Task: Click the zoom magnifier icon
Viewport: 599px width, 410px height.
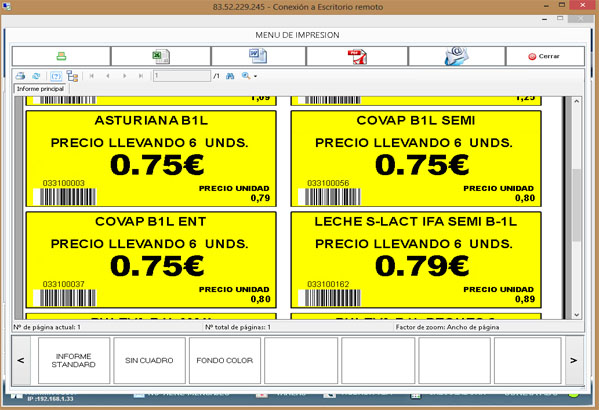Action: 246,76
